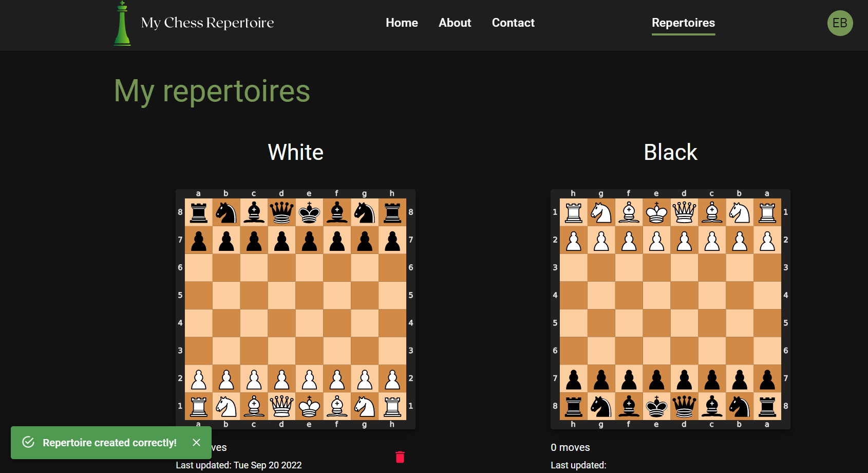868x473 pixels.
Task: Select the black queen on the Black board
Action: (x=684, y=406)
